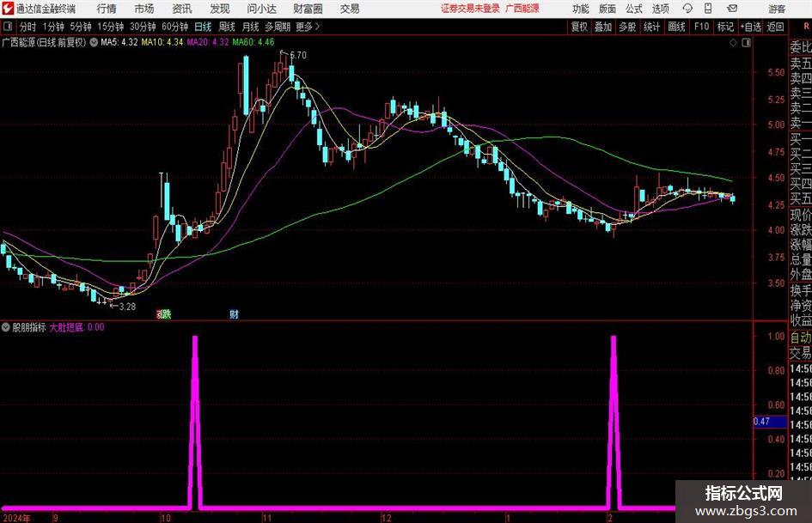Open the 发现 menu
This screenshot has width=812, height=523.
click(220, 9)
